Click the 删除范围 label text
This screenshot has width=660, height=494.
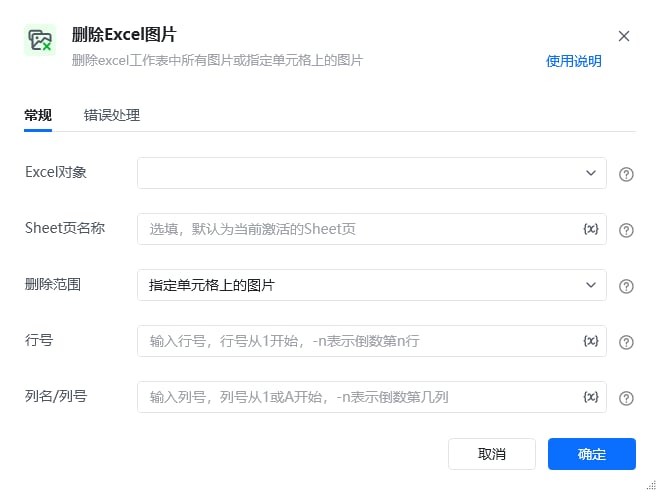click(x=53, y=284)
